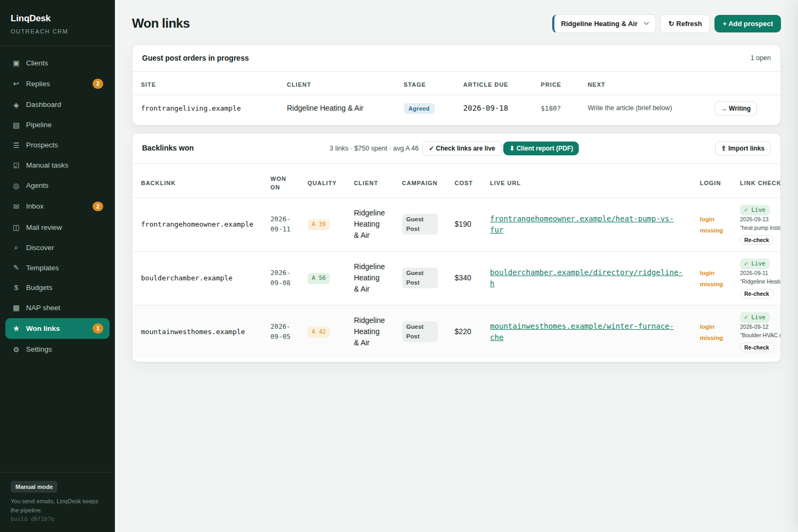This screenshot has width=798, height=532.
Task: Click the Add prospect button
Action: coord(747,23)
